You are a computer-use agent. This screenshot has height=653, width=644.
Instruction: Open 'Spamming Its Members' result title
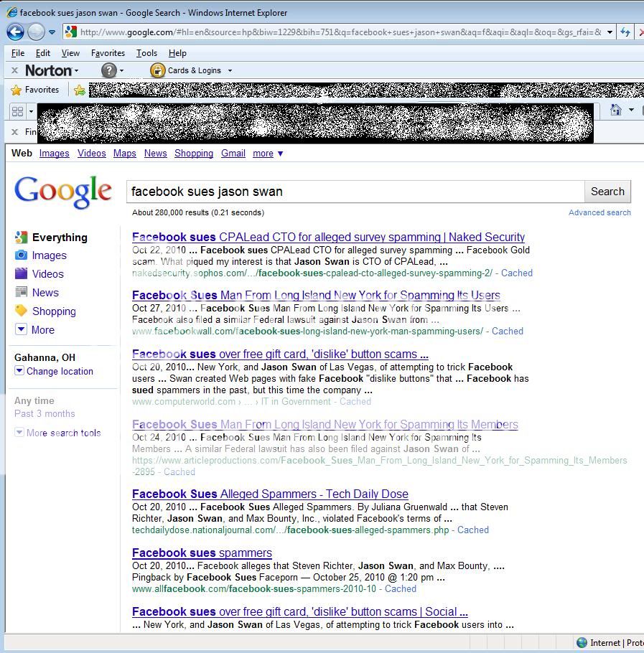pyautogui.click(x=325, y=424)
